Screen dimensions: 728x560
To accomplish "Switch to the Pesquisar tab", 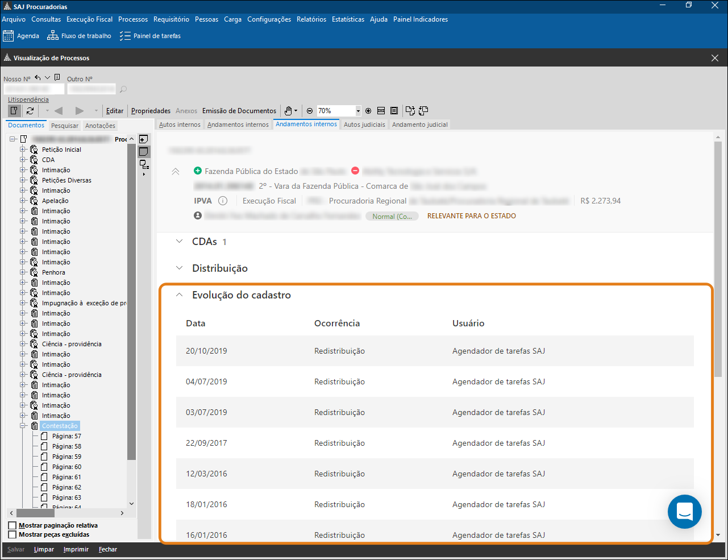I will pos(65,126).
